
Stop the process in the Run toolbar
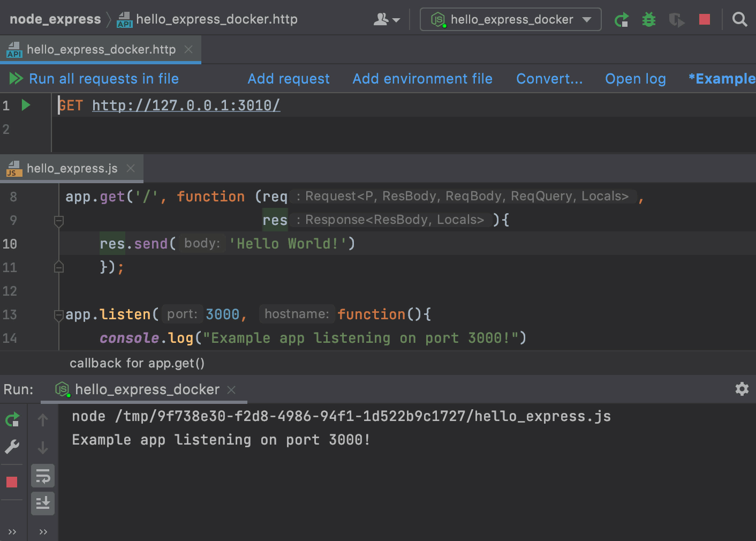coord(12,482)
